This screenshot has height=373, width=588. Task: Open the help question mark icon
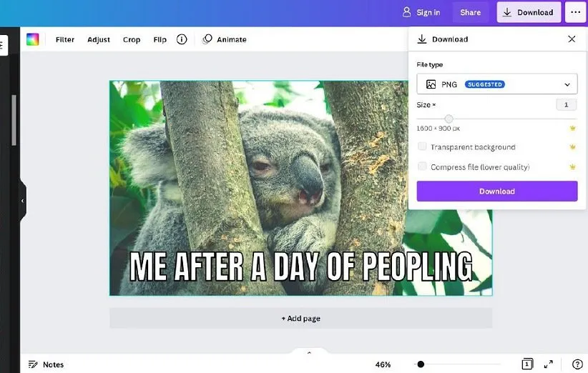tap(577, 364)
